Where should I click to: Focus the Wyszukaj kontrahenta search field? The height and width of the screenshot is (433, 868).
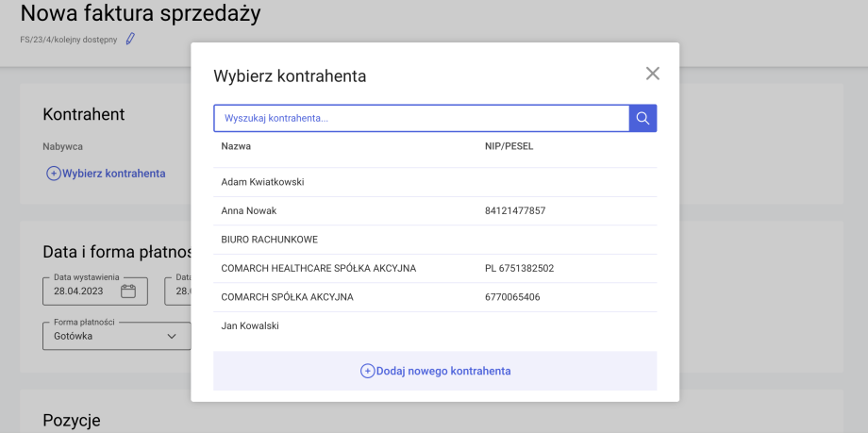[x=421, y=118]
